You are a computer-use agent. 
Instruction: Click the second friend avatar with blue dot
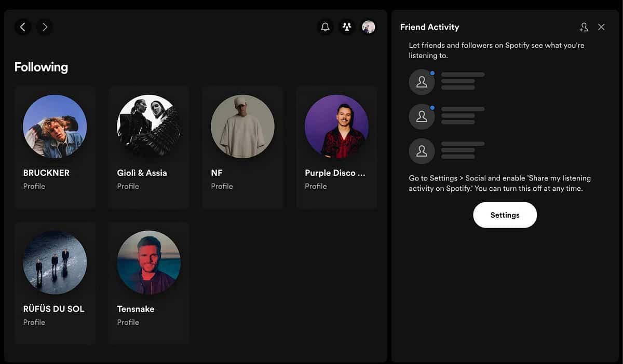click(422, 116)
